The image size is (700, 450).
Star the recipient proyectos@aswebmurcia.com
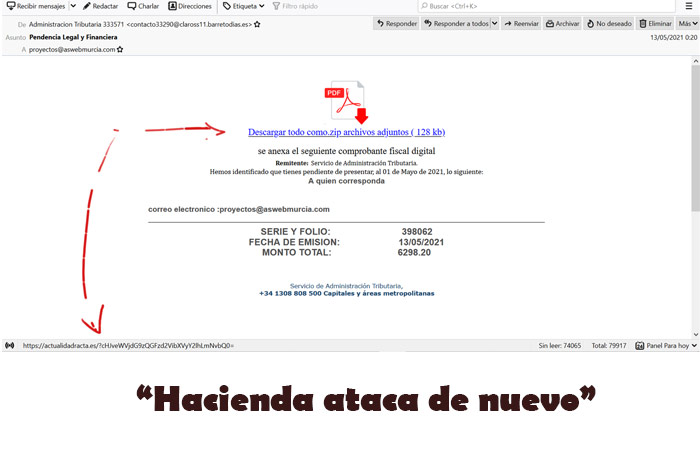coord(120,49)
